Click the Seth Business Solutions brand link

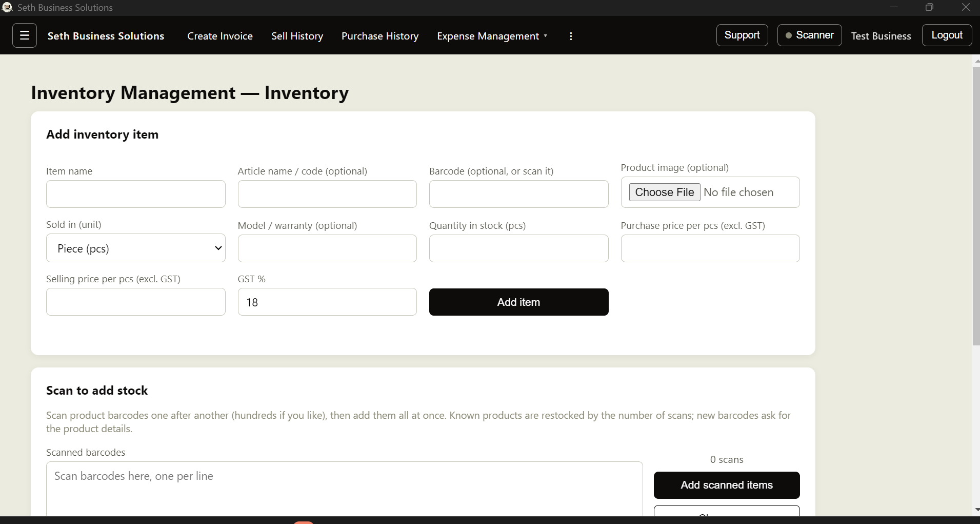point(106,36)
